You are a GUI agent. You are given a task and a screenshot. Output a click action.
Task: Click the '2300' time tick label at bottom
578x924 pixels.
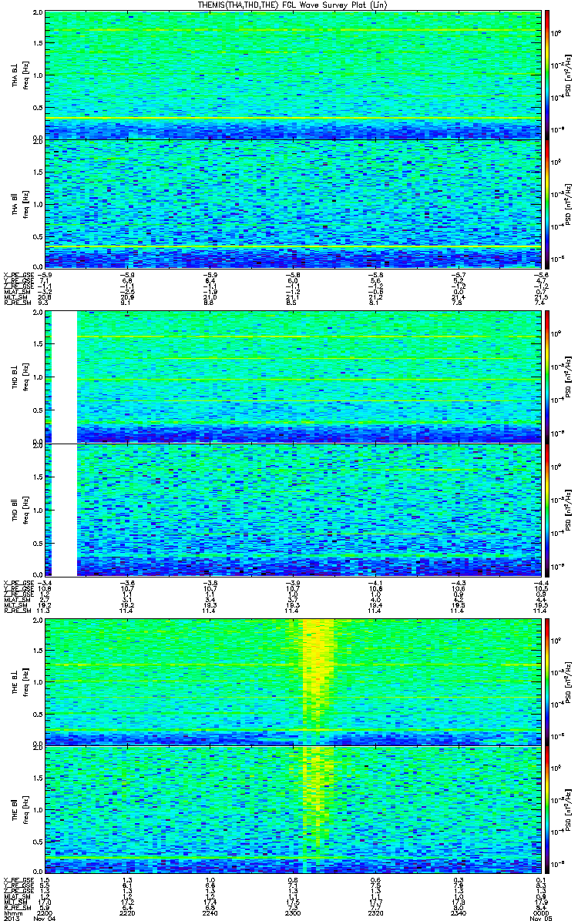293,912
